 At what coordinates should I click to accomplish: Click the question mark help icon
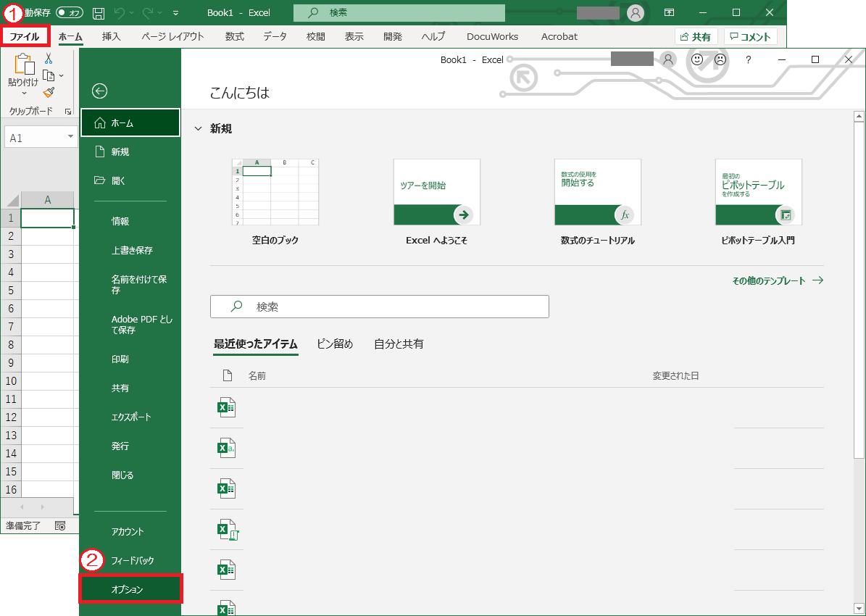tap(749, 60)
